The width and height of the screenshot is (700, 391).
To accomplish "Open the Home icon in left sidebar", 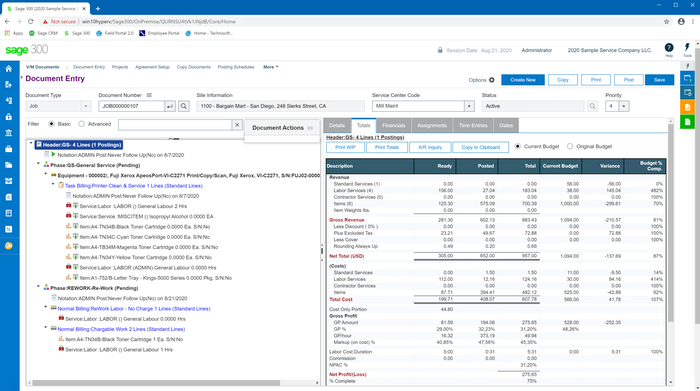I will (8, 69).
